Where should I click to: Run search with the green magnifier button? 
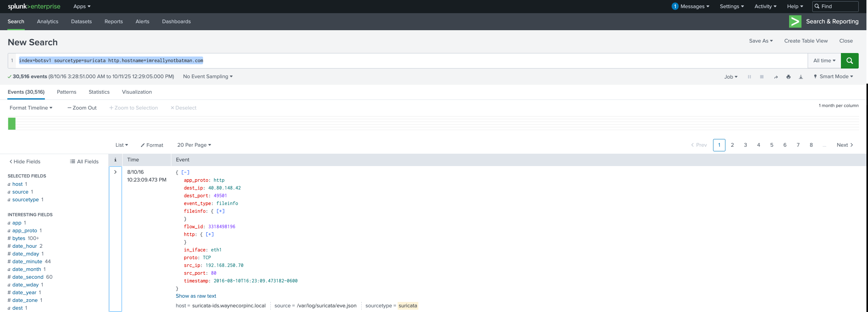(849, 61)
